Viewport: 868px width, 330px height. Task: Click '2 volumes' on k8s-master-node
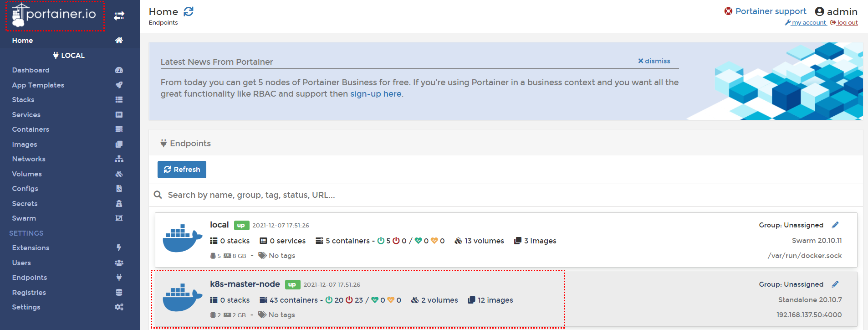(x=434, y=300)
